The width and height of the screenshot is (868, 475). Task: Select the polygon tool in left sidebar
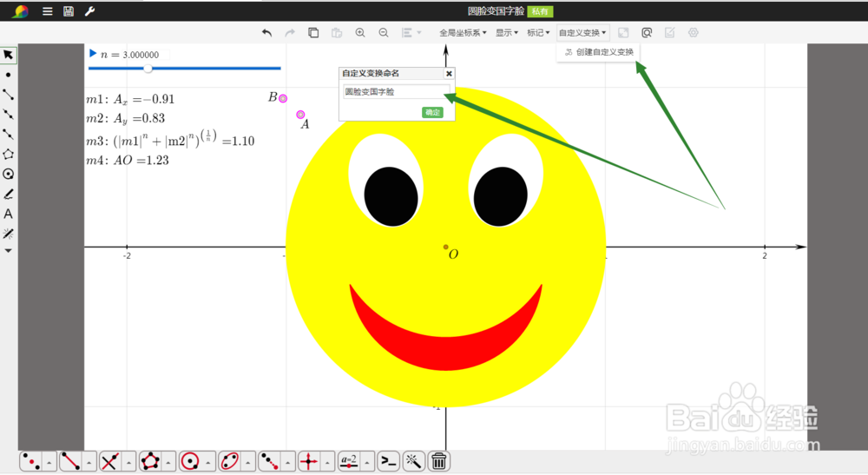pos(9,154)
